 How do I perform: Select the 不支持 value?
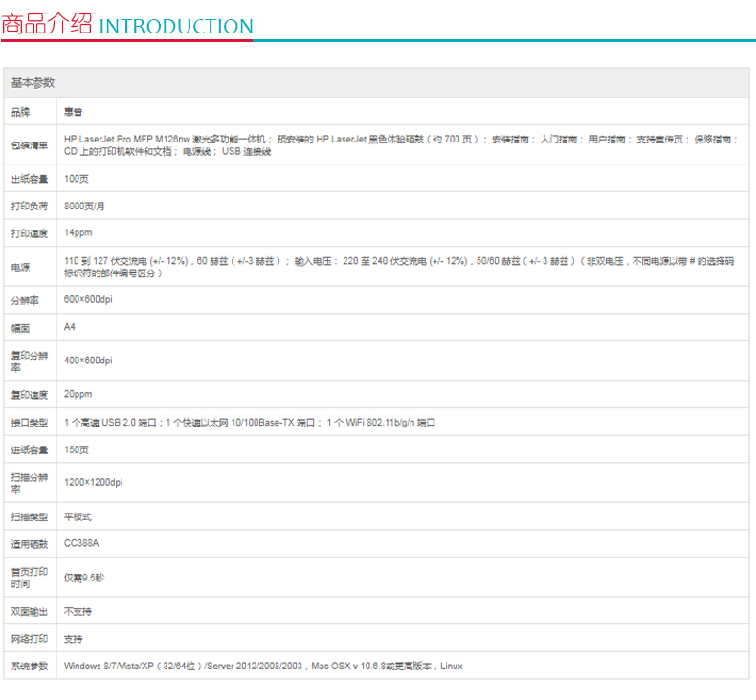click(x=78, y=611)
